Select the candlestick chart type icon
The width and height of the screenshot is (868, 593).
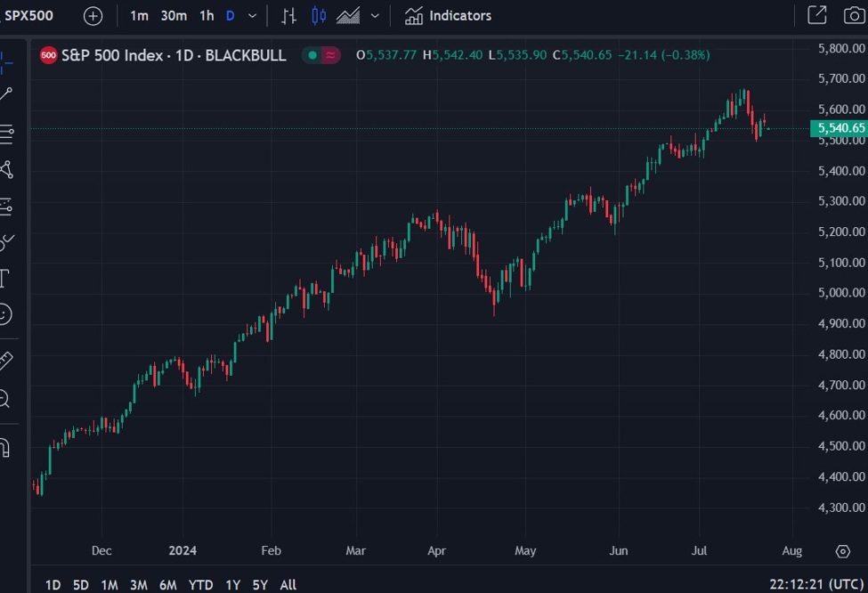pos(319,16)
